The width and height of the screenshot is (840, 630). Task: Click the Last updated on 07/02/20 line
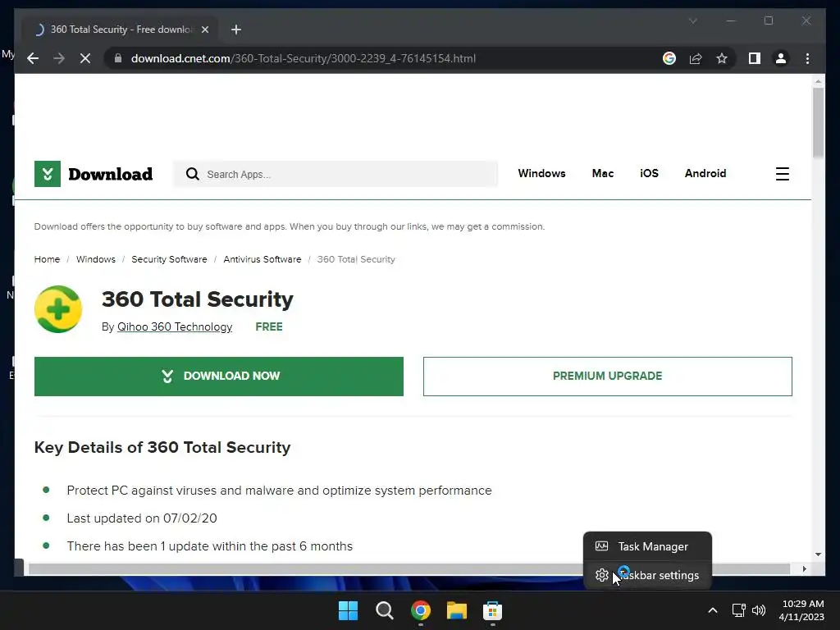(x=142, y=518)
